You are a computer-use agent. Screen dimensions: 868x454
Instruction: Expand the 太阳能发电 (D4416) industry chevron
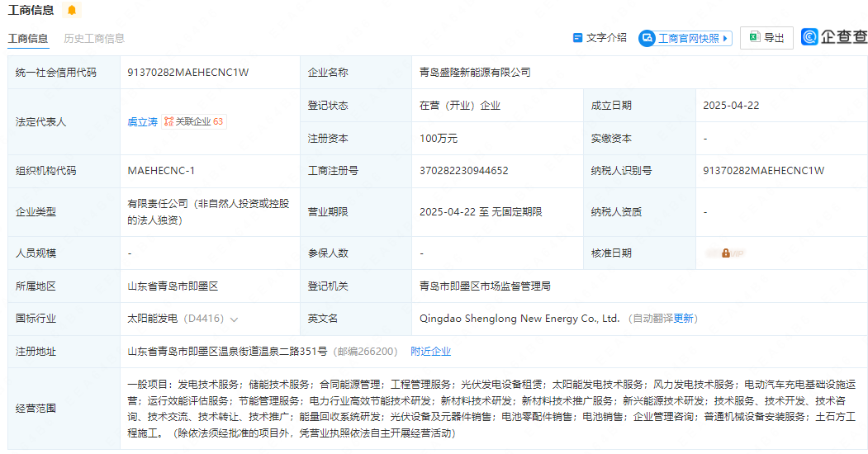235,319
